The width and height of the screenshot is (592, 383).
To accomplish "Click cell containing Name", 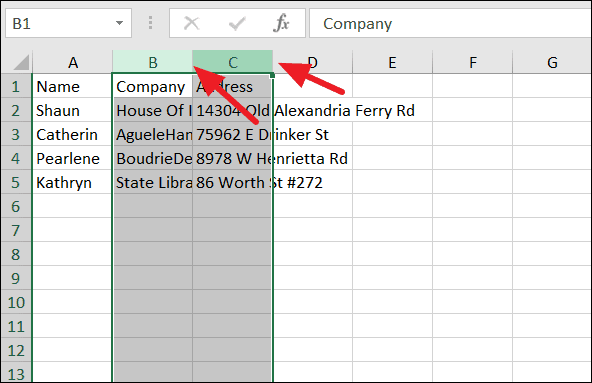I will click(x=72, y=86).
